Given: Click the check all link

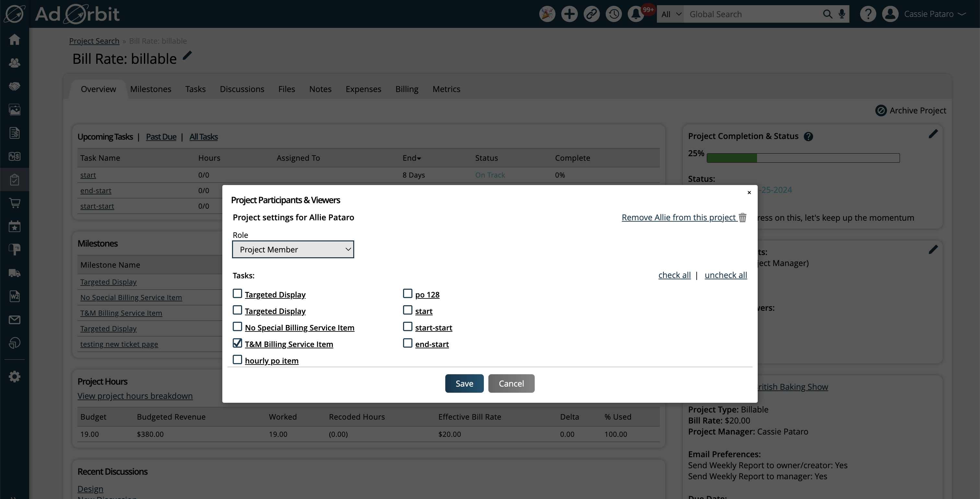Looking at the screenshot, I should click(x=674, y=275).
